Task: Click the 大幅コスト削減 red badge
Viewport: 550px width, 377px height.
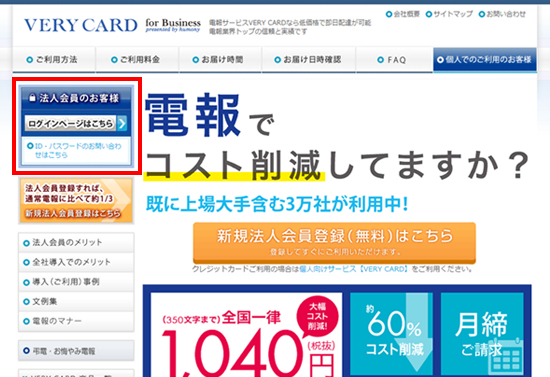Action: tap(317, 316)
